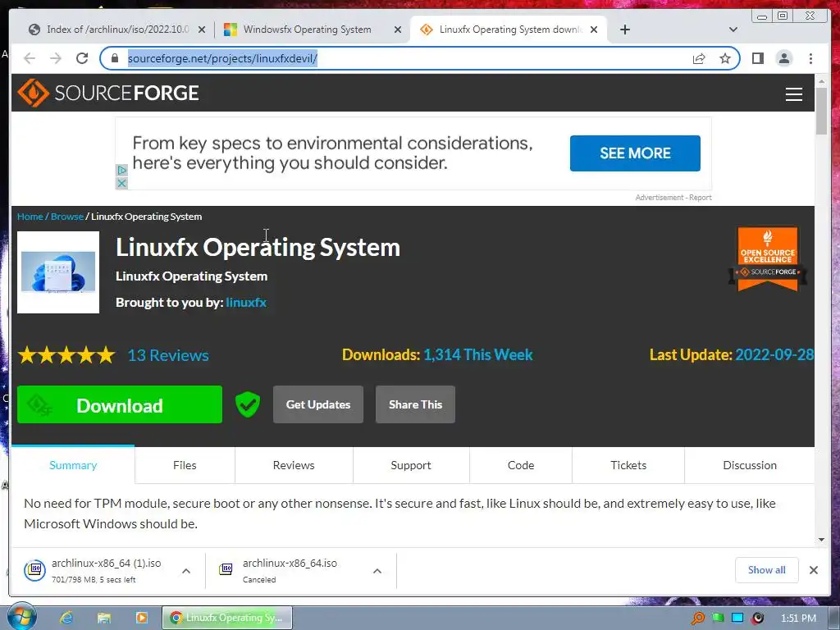Click the Home breadcrumb link

click(x=30, y=217)
